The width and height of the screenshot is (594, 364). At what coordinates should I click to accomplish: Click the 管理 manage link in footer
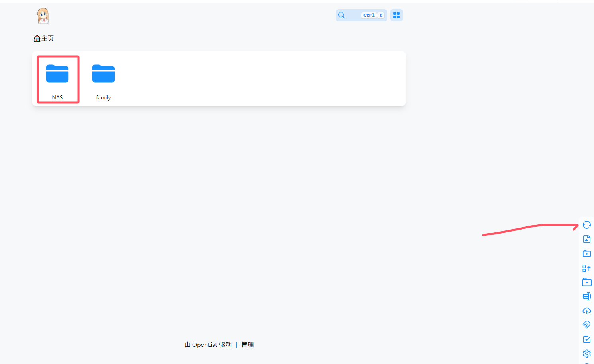247,345
